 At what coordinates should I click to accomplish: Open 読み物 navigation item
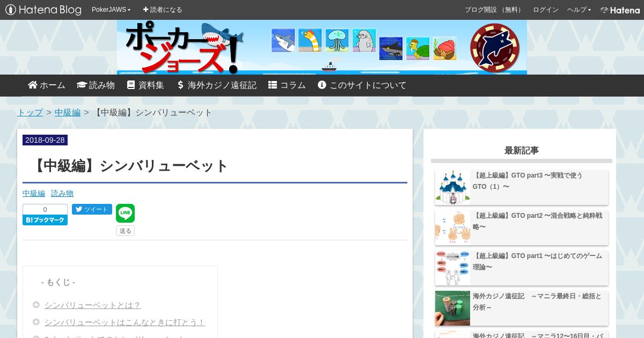click(x=96, y=85)
